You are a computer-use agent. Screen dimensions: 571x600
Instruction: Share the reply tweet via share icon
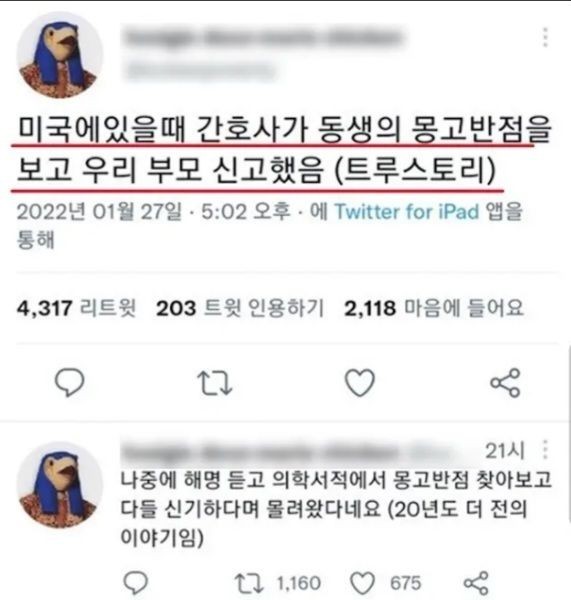(x=476, y=583)
